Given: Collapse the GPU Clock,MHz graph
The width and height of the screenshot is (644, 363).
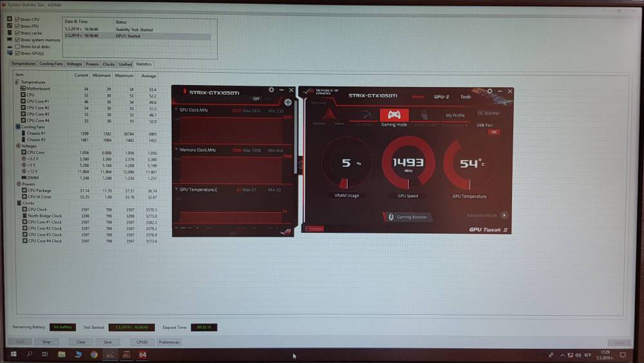Looking at the screenshot, I should coord(176,110).
